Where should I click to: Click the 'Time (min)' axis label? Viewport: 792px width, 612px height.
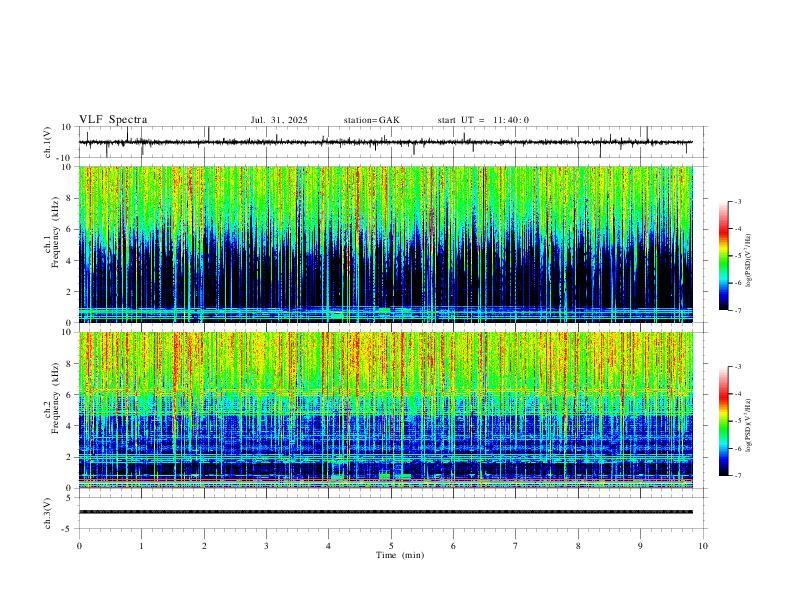coord(400,555)
